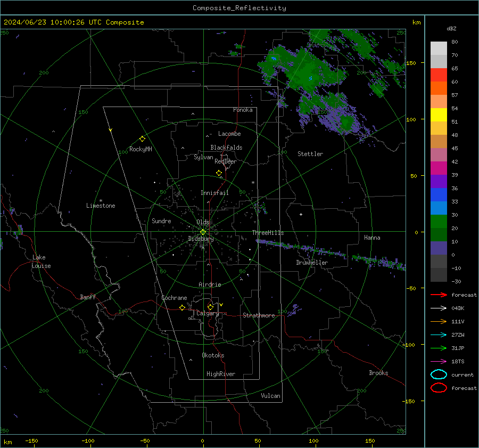Click the Drumheller town label
The width and height of the screenshot is (479, 448).
(x=312, y=263)
